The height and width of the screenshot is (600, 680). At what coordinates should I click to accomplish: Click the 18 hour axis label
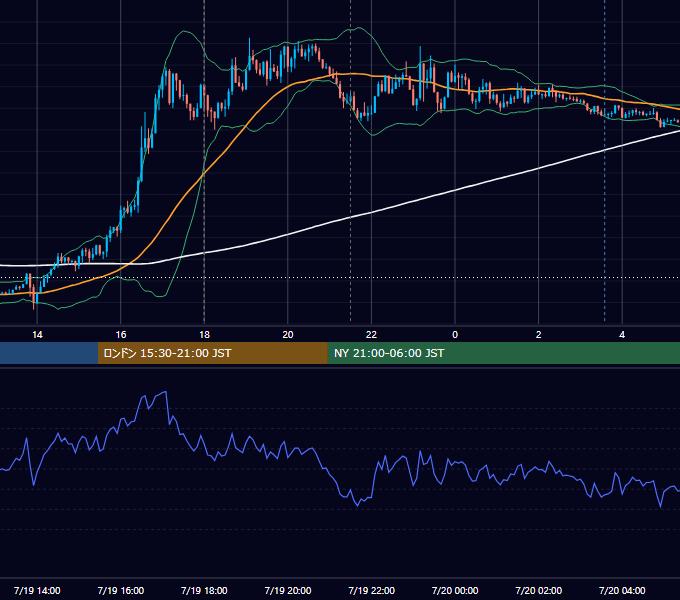(x=204, y=335)
